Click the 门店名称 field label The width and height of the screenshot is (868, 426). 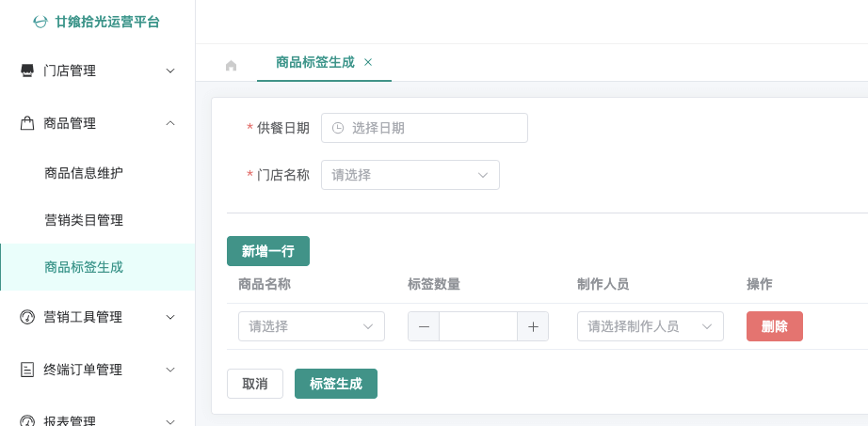coord(282,175)
